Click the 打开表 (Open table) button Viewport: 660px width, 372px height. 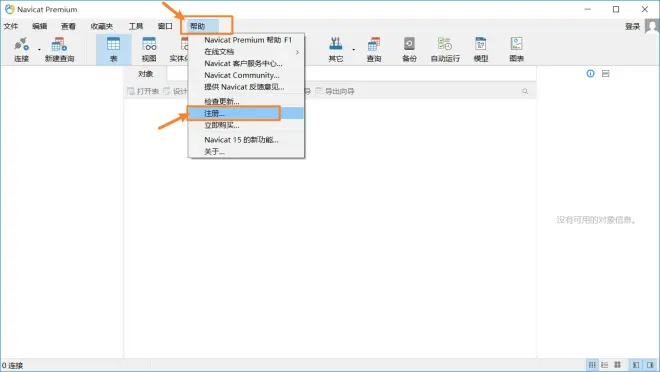pos(143,91)
